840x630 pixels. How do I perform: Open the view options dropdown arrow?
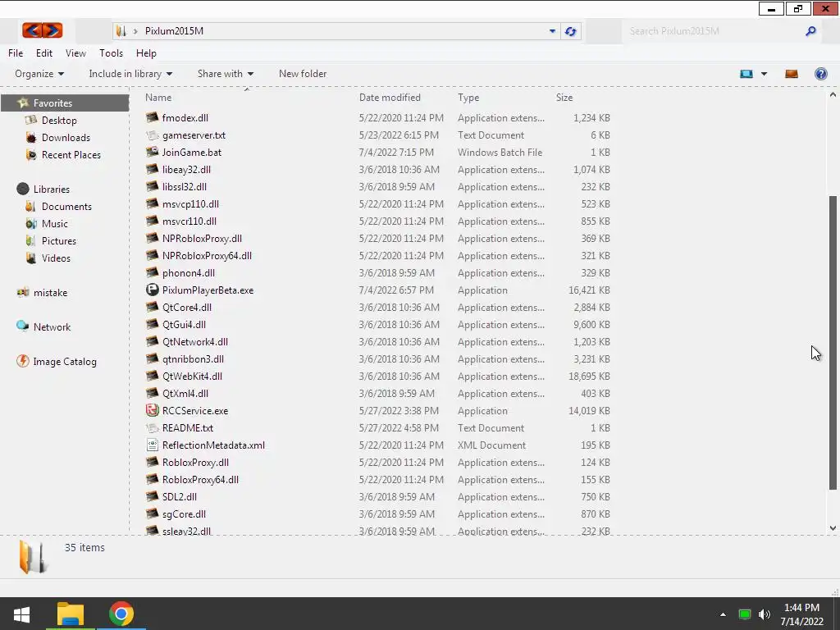click(x=764, y=74)
